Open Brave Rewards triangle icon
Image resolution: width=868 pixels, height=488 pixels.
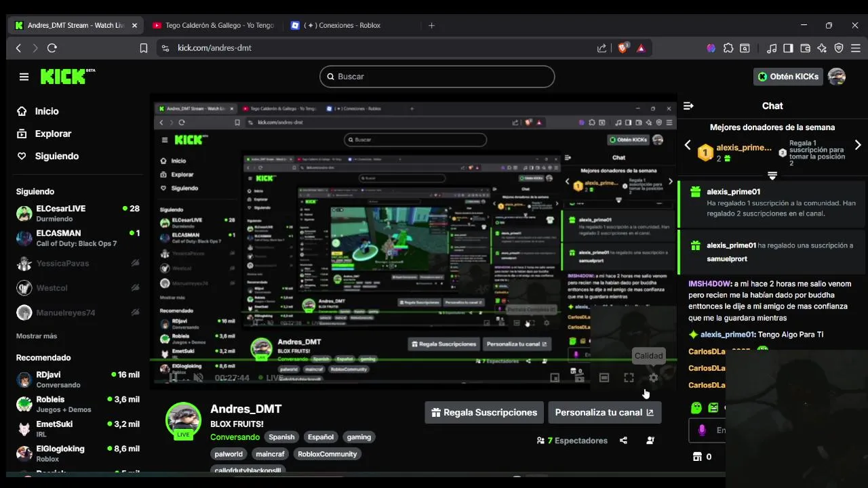pos(641,48)
